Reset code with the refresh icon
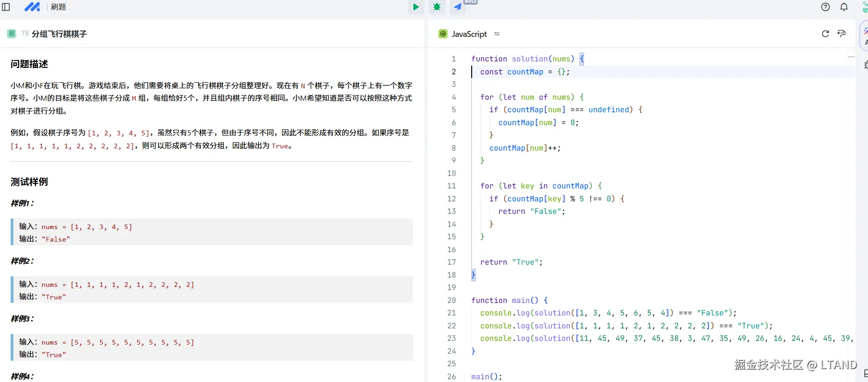 point(825,34)
